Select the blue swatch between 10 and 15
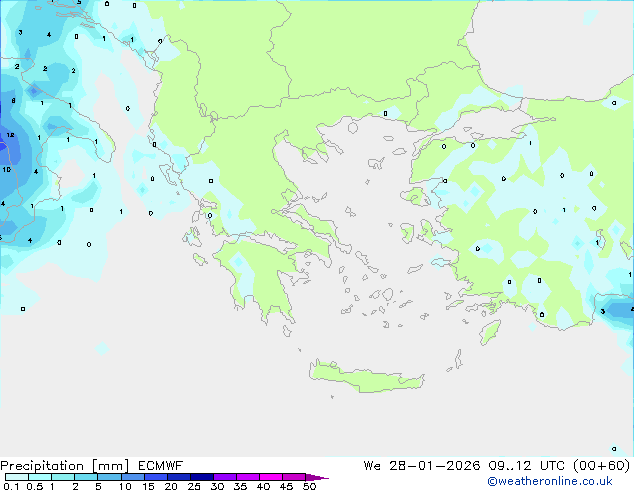Image resolution: width=634 pixels, height=490 pixels. [133, 477]
